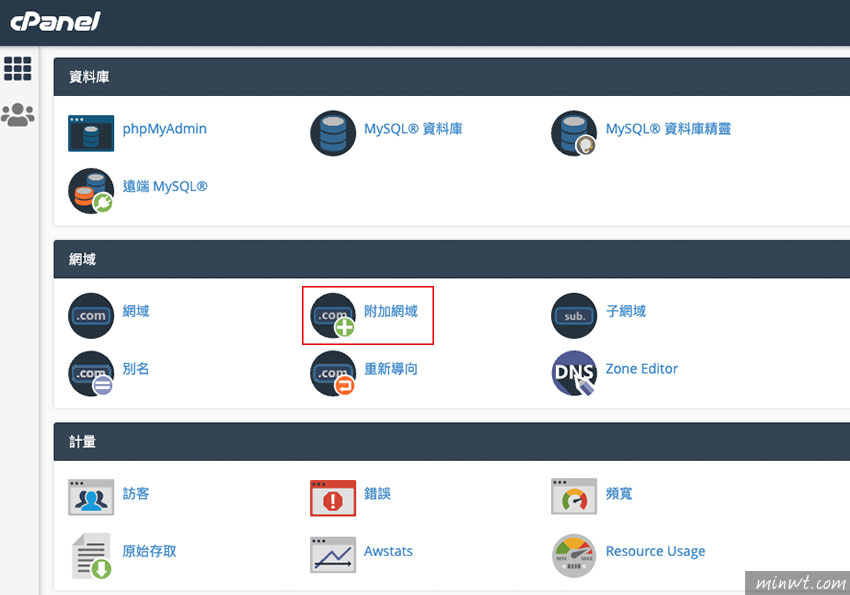Click the 原始存取 raw access icon

click(x=91, y=555)
